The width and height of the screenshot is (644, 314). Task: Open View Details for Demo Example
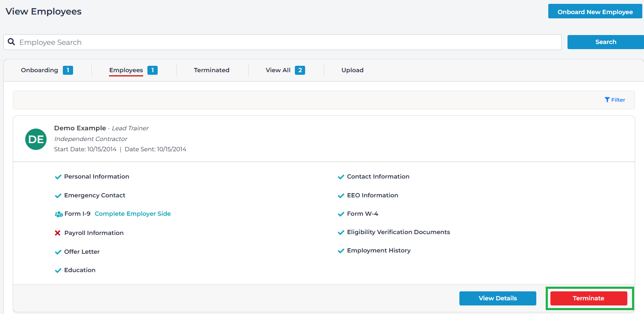coord(497,298)
